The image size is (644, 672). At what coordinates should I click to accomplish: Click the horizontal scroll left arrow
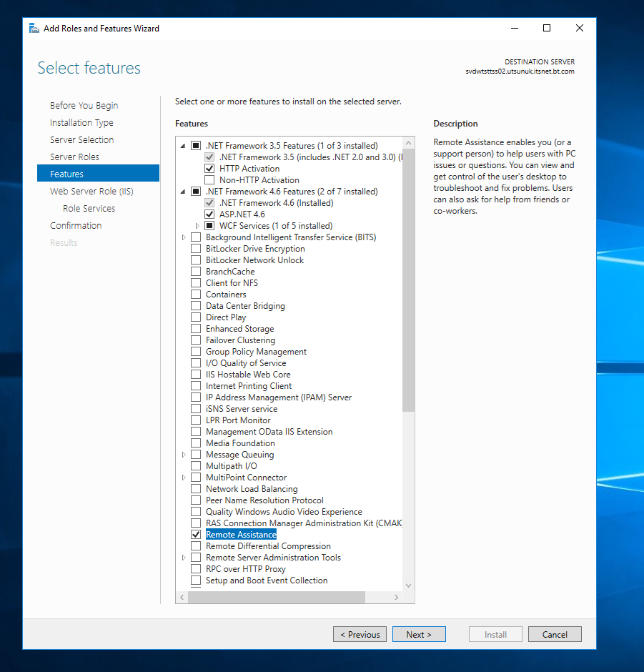pyautogui.click(x=182, y=597)
